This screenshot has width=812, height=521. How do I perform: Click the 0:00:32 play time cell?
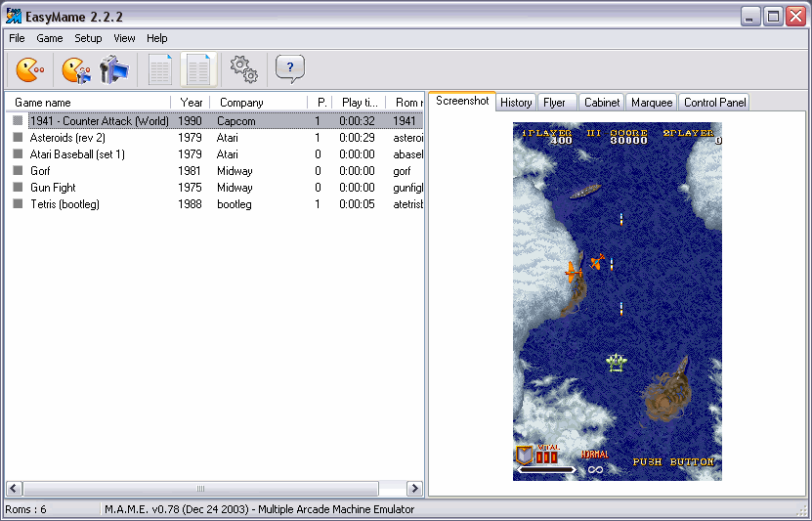(x=357, y=120)
